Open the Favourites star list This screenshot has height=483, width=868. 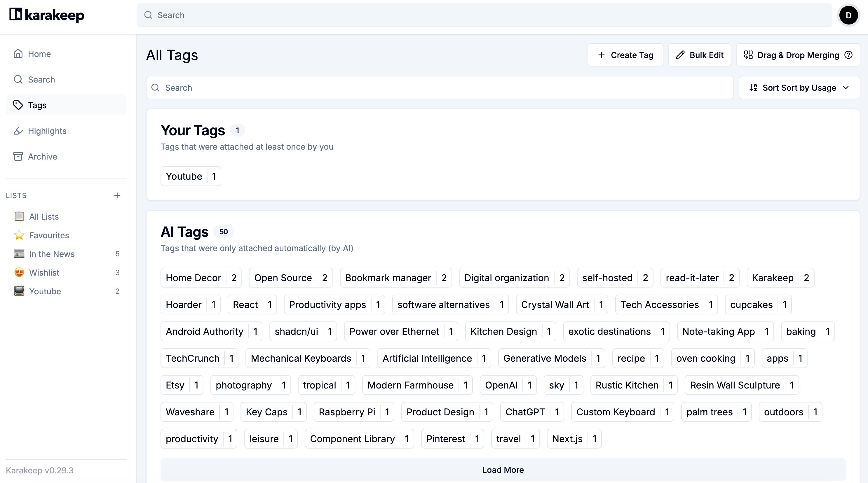tap(49, 235)
